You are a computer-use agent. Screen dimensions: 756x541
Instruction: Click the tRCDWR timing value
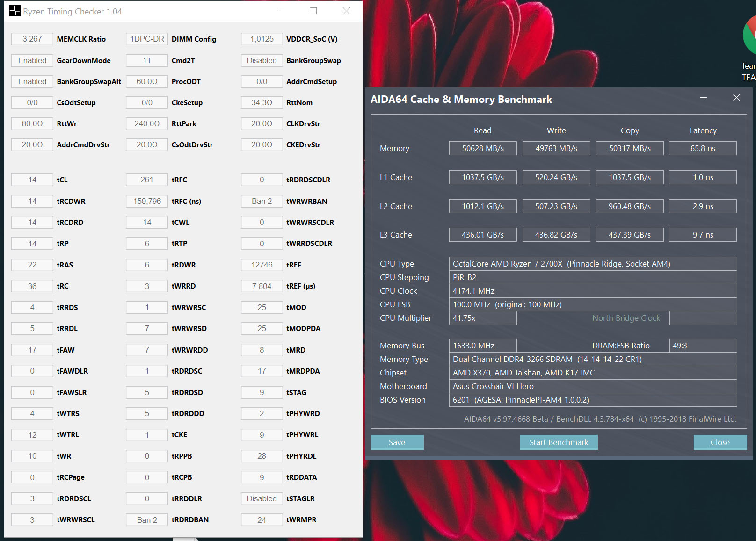[x=32, y=202]
